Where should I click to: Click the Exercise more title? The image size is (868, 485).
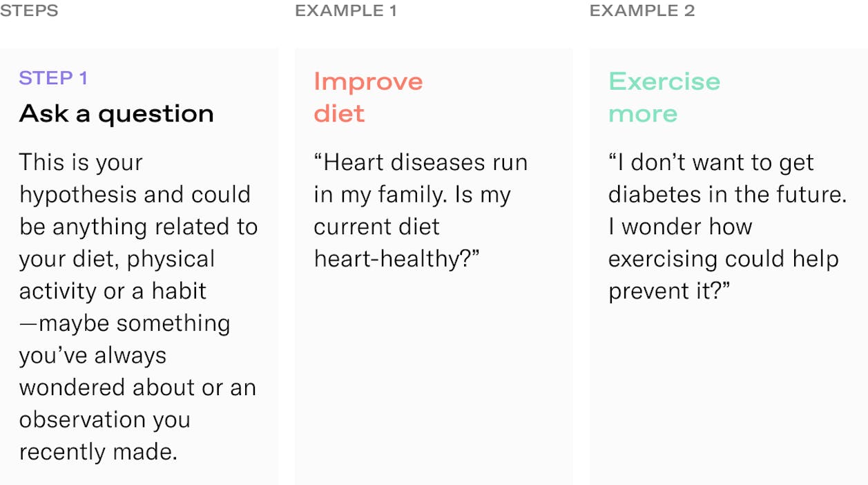[664, 97]
